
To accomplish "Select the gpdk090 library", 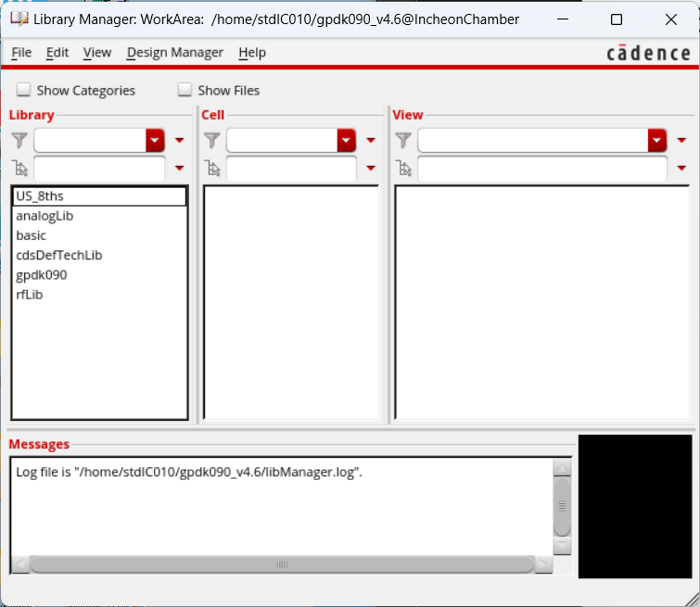I will tap(99, 275).
